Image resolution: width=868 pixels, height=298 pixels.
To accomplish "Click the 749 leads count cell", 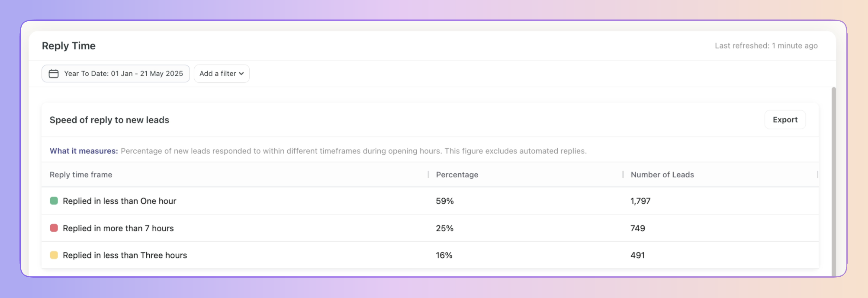I will pos(638,228).
